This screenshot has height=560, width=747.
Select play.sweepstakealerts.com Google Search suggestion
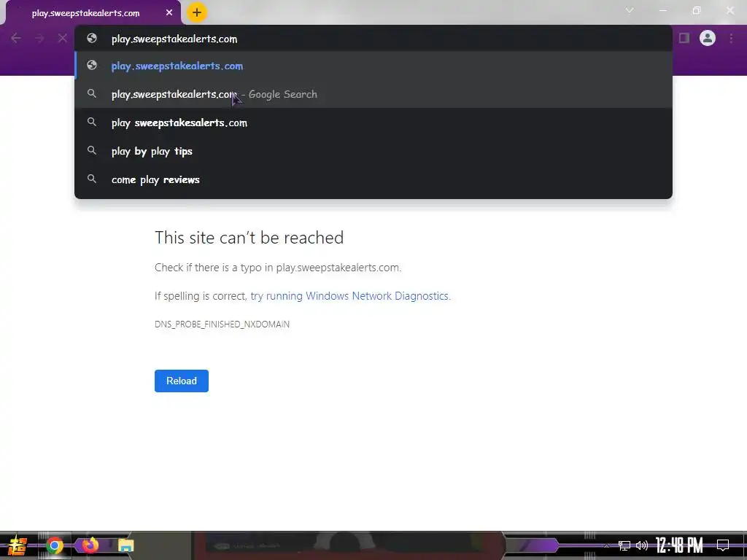click(373, 94)
